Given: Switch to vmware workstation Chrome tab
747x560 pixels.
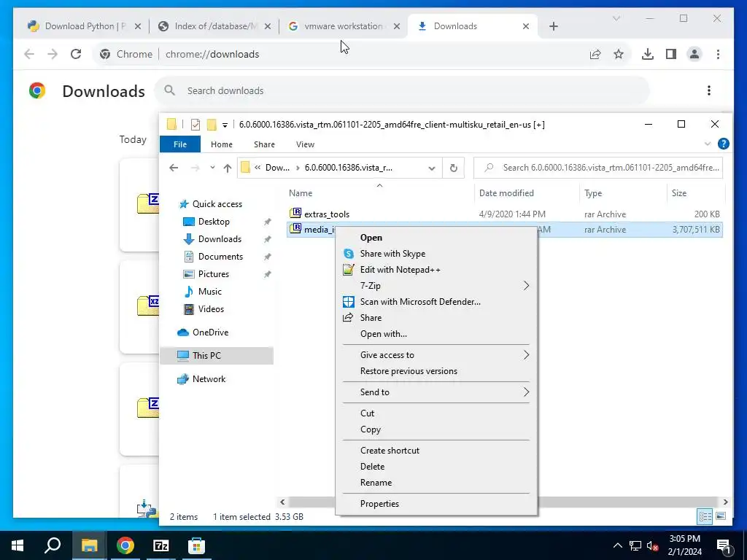Looking at the screenshot, I should [x=344, y=26].
